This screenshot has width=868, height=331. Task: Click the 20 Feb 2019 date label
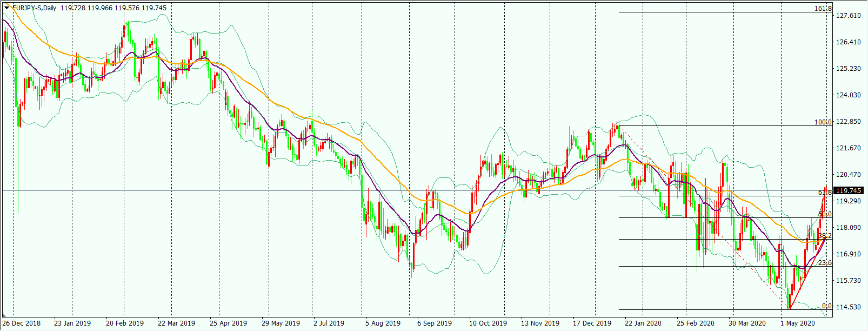click(x=125, y=323)
